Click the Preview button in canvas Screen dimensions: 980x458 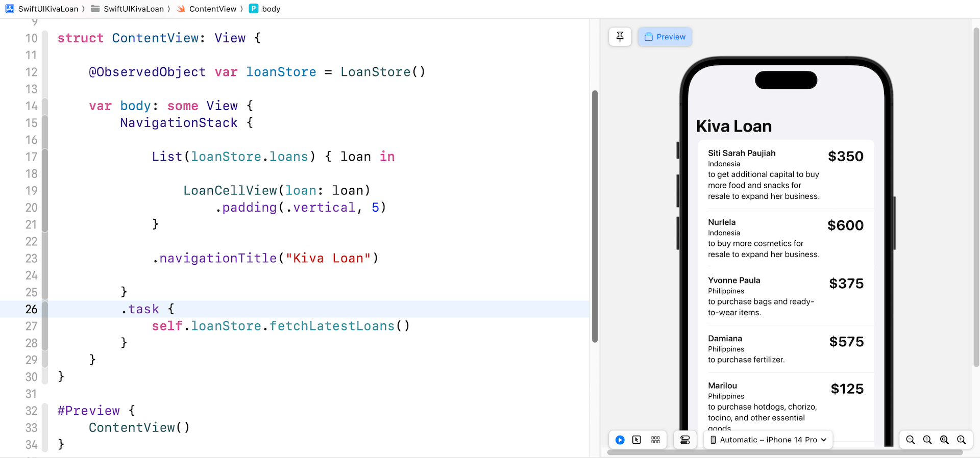coord(665,37)
